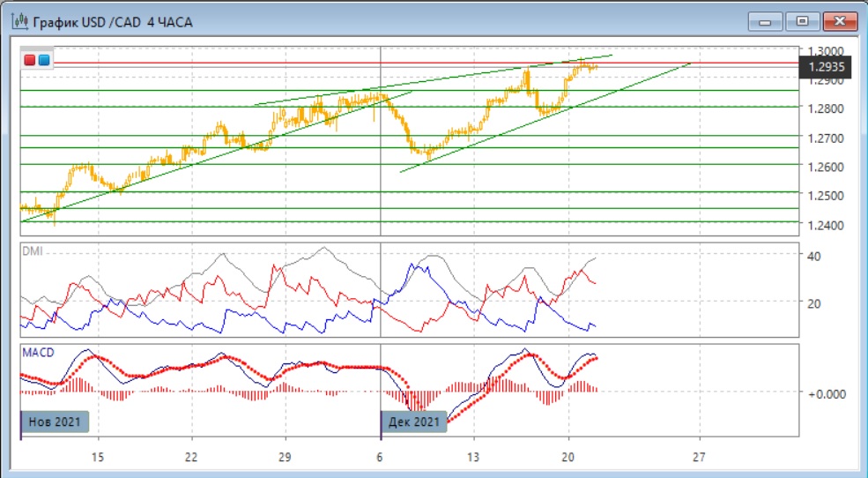Close the USD/CAD chart window
The image size is (868, 478).
[x=839, y=21]
